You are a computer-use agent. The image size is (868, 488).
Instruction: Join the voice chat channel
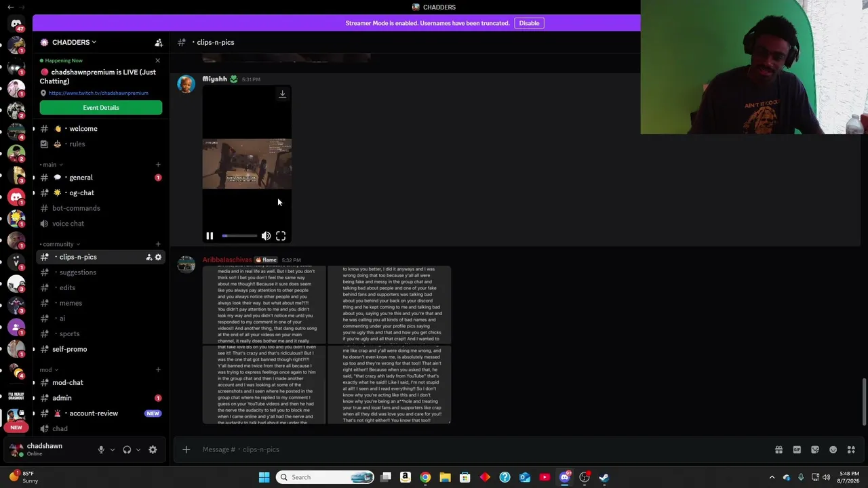100,224
